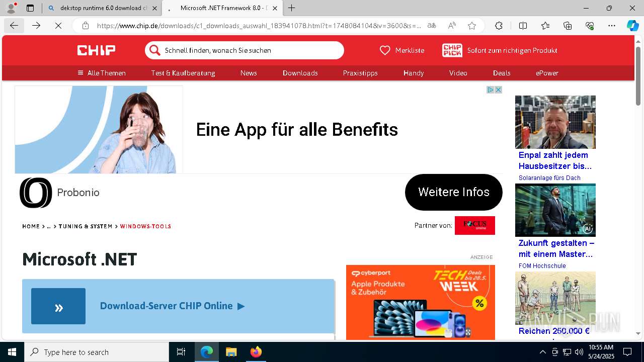Viewport: 644px width, 362px height.
Task: Toggle split screen view
Action: pos(523,26)
